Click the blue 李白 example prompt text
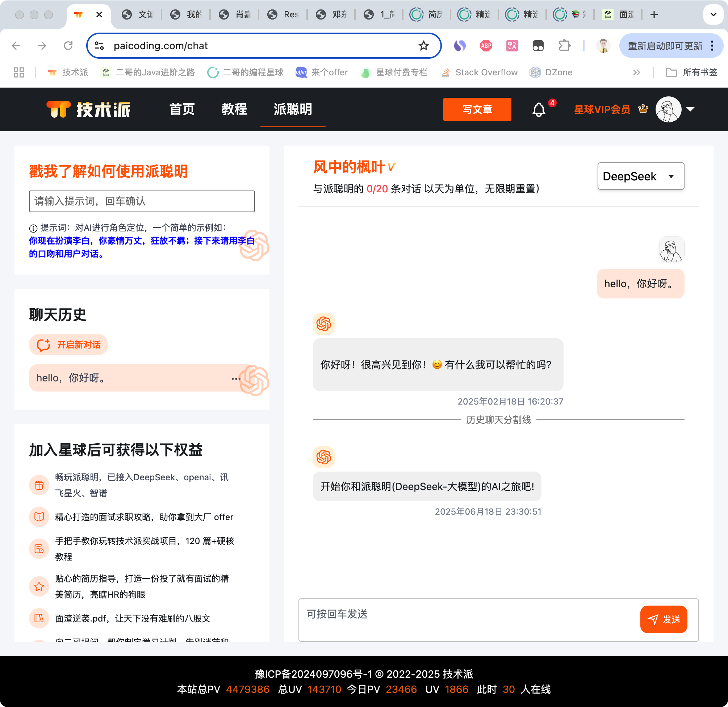This screenshot has height=707, width=728. (142, 247)
